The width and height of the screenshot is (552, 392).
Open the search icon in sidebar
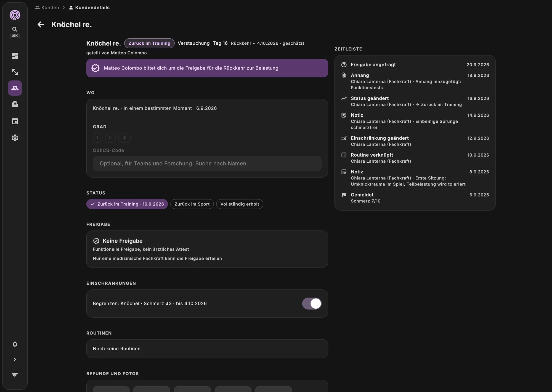[x=15, y=29]
